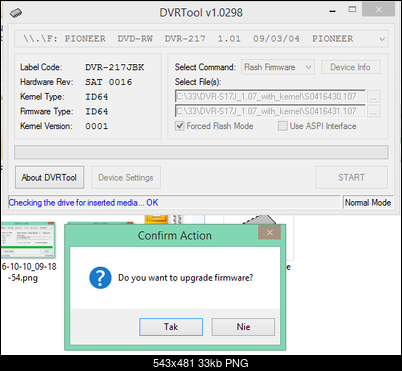This screenshot has width=402, height=371.
Task: Browse for file S0416430.107 via ellipsis button
Action: (x=373, y=97)
